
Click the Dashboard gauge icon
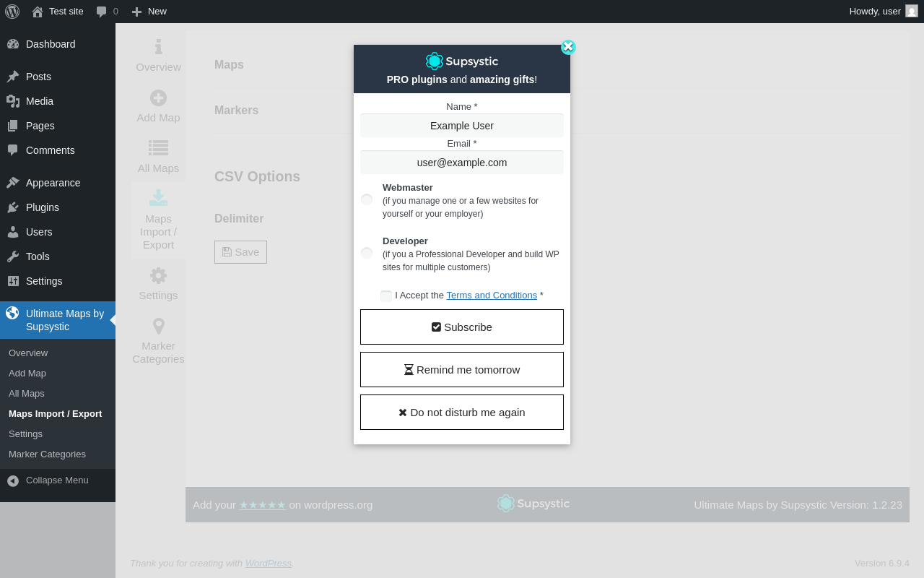[x=13, y=44]
